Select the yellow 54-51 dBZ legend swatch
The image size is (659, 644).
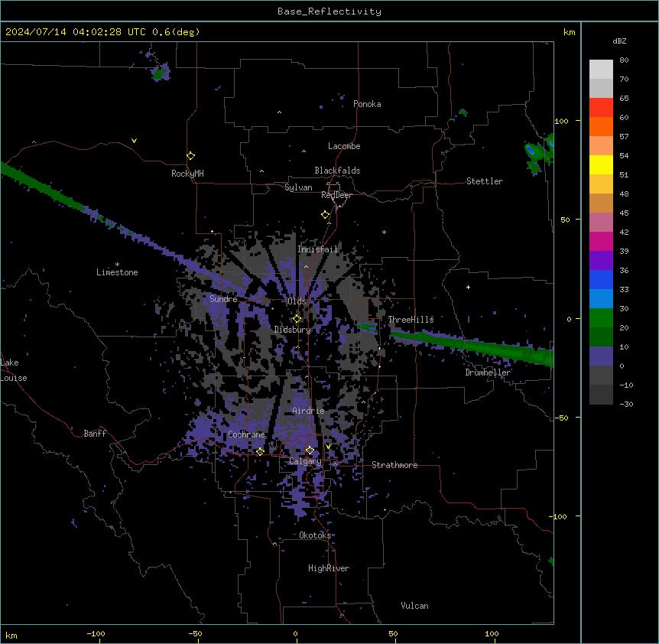coord(601,165)
